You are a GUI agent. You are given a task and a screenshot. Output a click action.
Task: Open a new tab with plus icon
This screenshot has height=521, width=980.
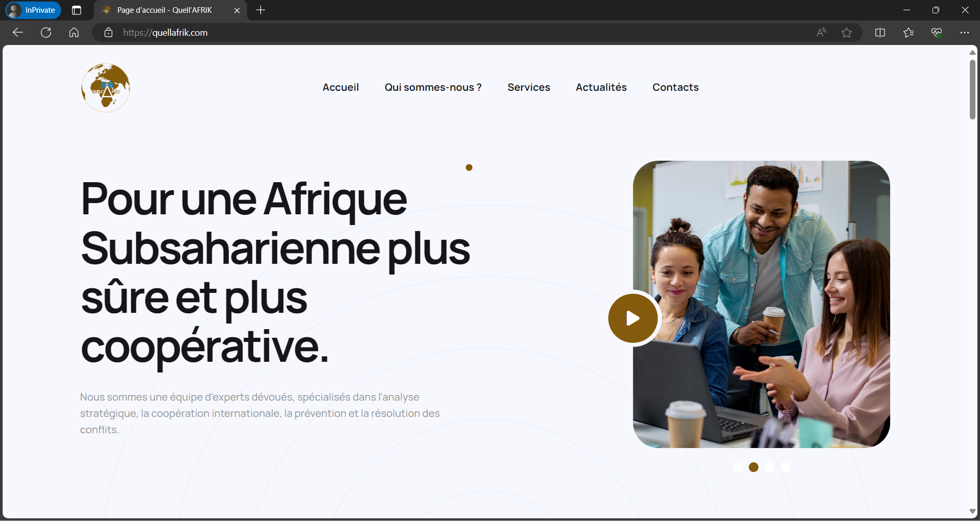(x=261, y=10)
